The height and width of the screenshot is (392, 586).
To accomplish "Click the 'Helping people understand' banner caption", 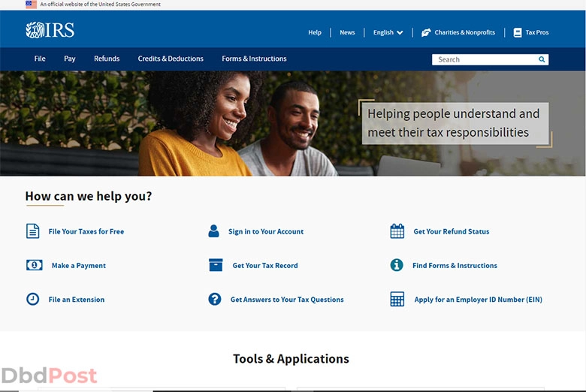I will [455, 123].
